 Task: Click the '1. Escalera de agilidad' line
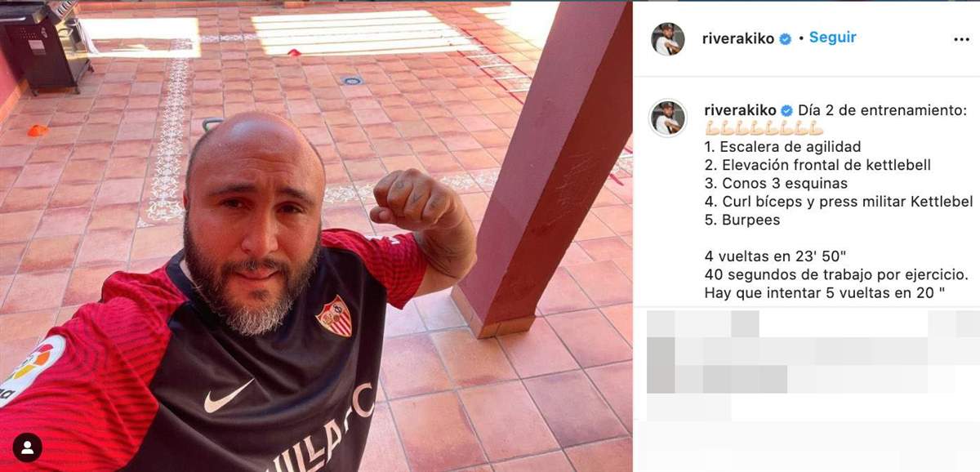pyautogui.click(x=782, y=147)
